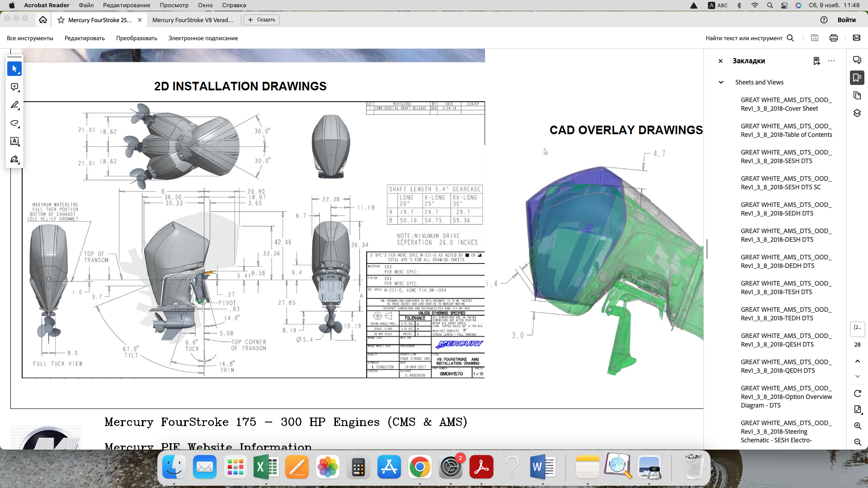Image resolution: width=868 pixels, height=488 pixels.
Task: Star the Mercury FourStroke 25 tab
Action: [61, 20]
